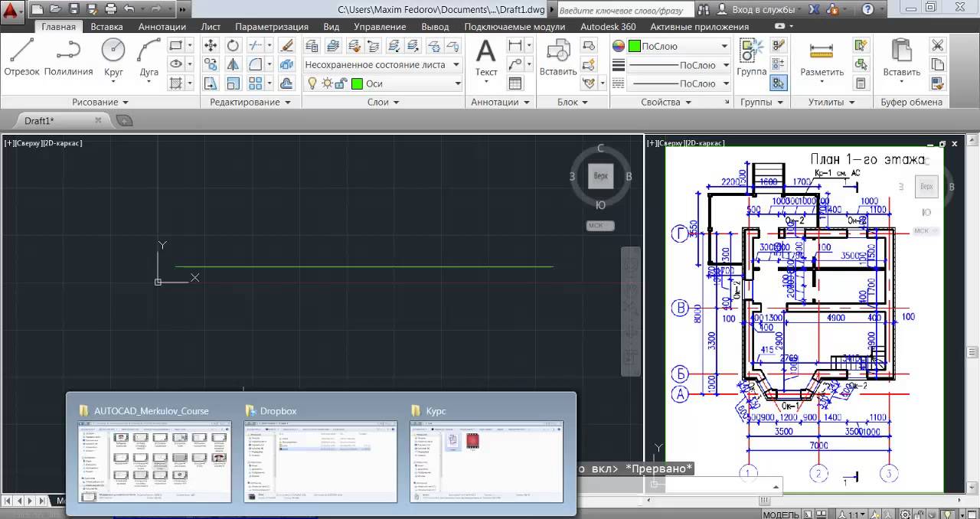Image resolution: width=980 pixels, height=519 pixels.
Task: Click the keyword search input field
Action: (x=625, y=11)
